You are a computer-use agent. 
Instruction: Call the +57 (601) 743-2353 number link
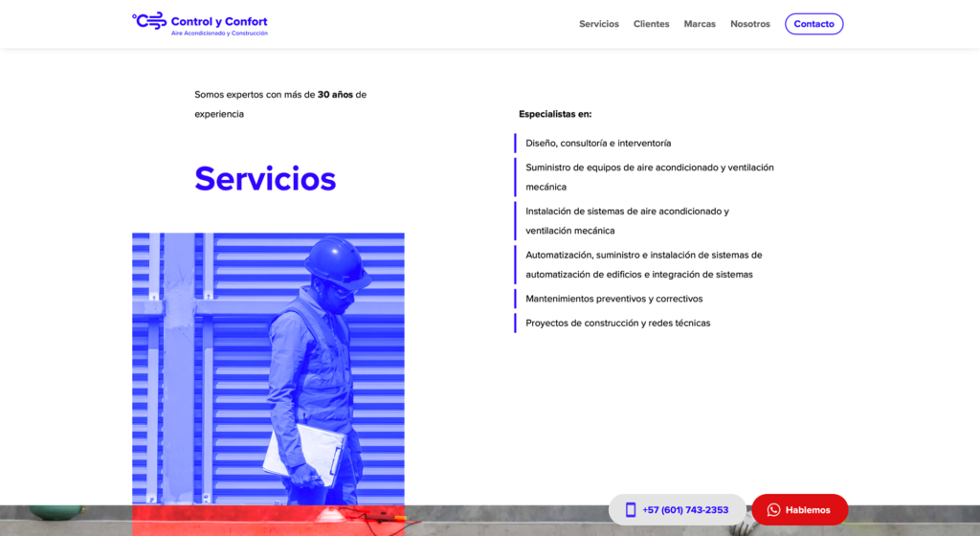coord(684,510)
